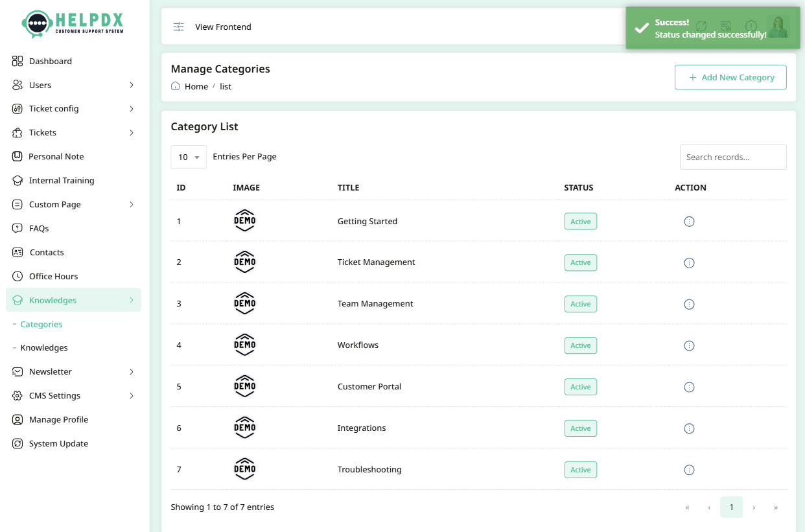Toggle Active status of Ticket Management
This screenshot has width=805, height=532.
pos(581,262)
